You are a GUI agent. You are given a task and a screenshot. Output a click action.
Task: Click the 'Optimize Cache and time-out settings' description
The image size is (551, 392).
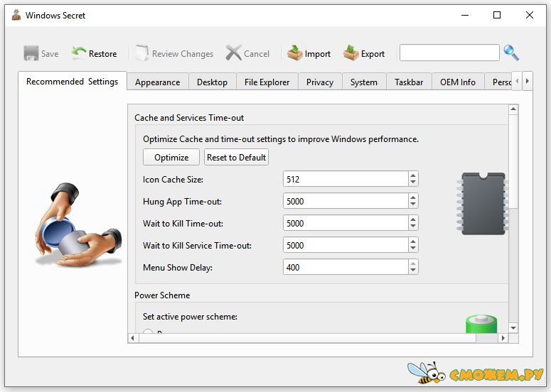pyautogui.click(x=281, y=139)
